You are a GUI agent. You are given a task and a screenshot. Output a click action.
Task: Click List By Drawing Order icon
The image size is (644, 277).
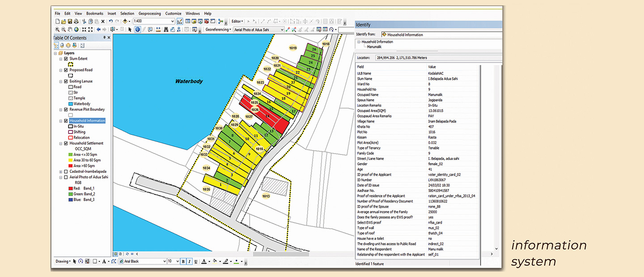coord(56,46)
